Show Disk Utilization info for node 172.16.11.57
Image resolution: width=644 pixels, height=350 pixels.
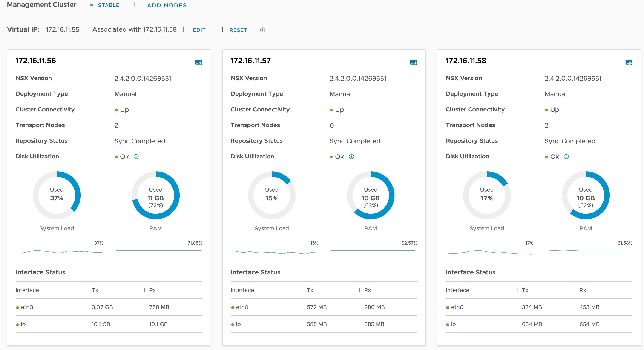(x=351, y=157)
